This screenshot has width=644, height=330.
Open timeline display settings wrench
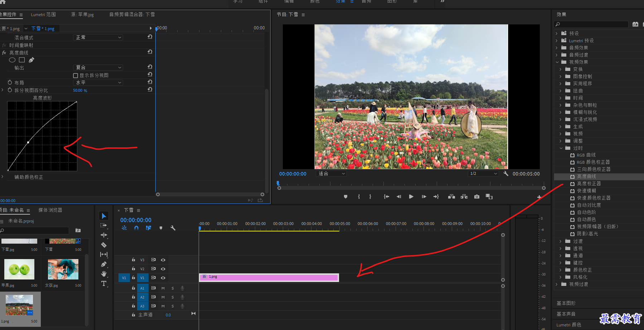coord(173,228)
